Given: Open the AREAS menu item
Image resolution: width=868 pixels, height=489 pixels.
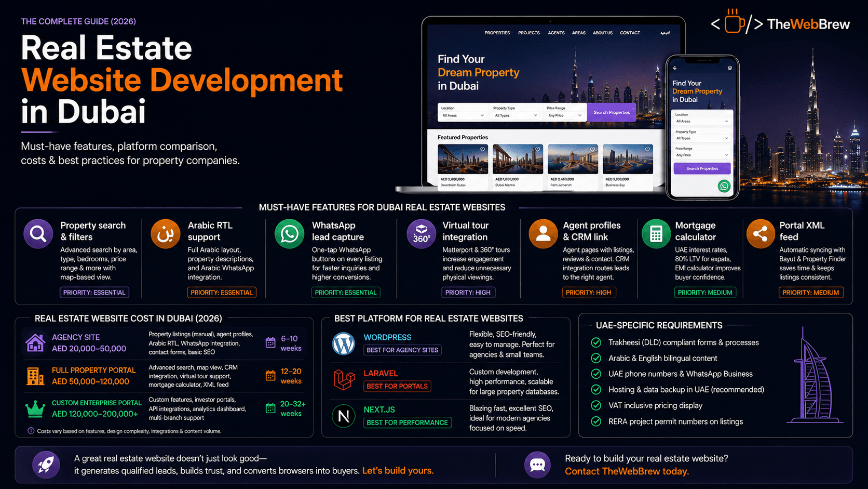Looking at the screenshot, I should (x=579, y=33).
